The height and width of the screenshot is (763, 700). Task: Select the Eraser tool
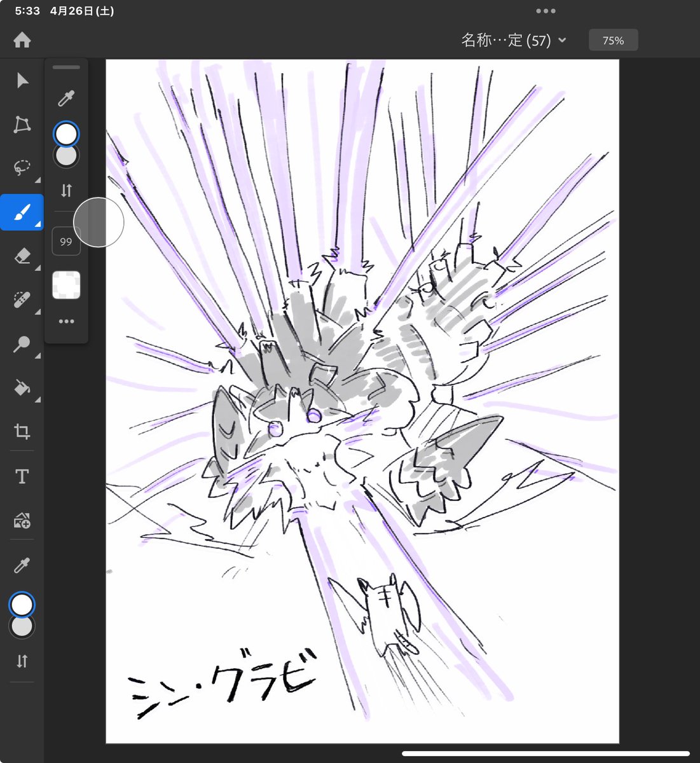pyautogui.click(x=22, y=256)
